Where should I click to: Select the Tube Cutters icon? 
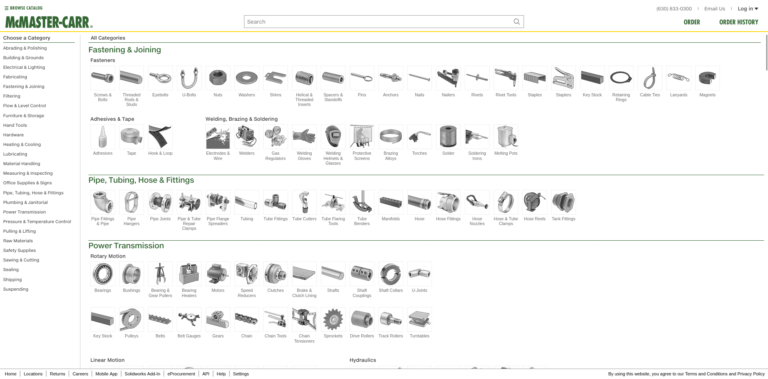(304, 202)
